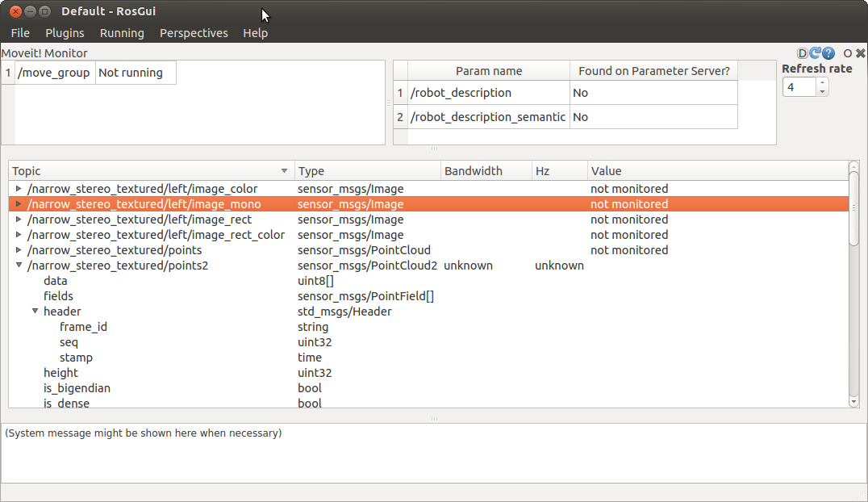Click the time type cell for stamp
868x502 pixels.
(x=310, y=358)
